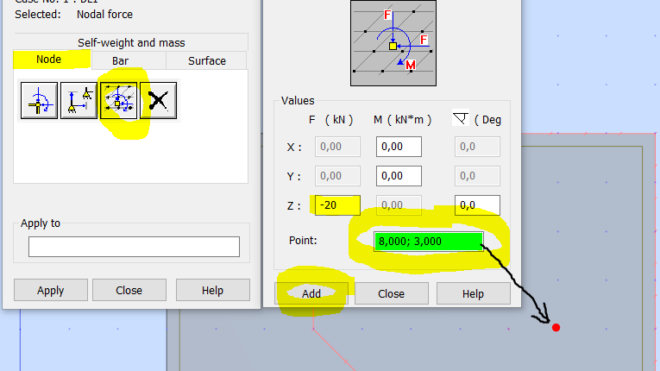Open the Surface tab
This screenshot has width=660, height=371.
click(207, 61)
